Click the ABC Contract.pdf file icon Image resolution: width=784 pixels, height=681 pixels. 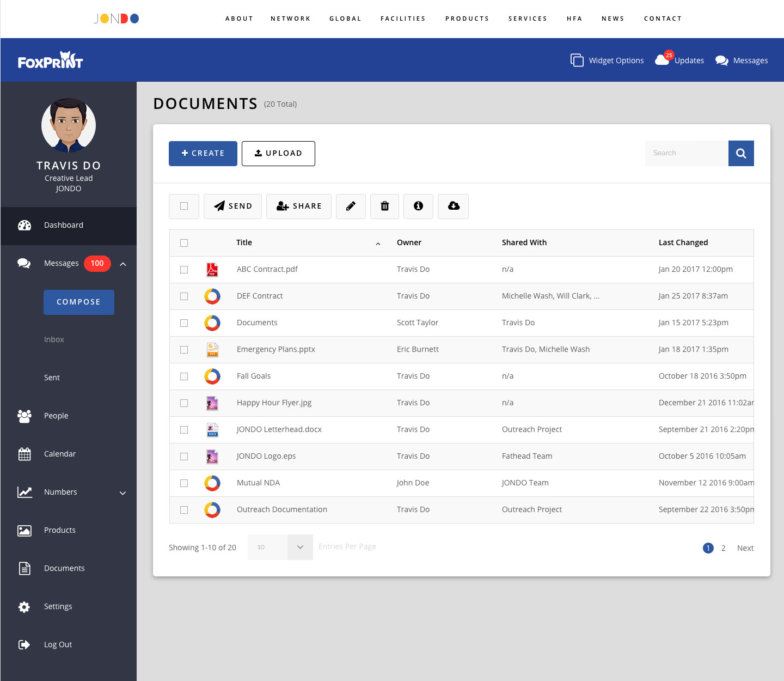point(212,270)
